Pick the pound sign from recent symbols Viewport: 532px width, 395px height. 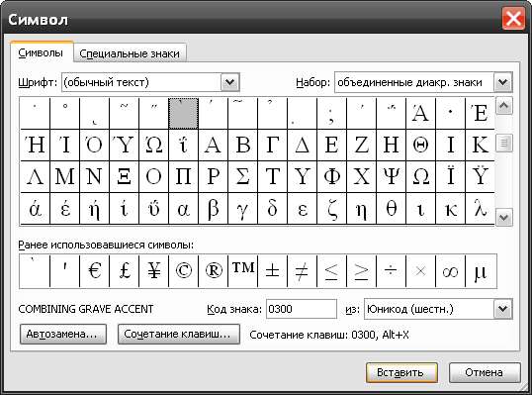point(124,271)
